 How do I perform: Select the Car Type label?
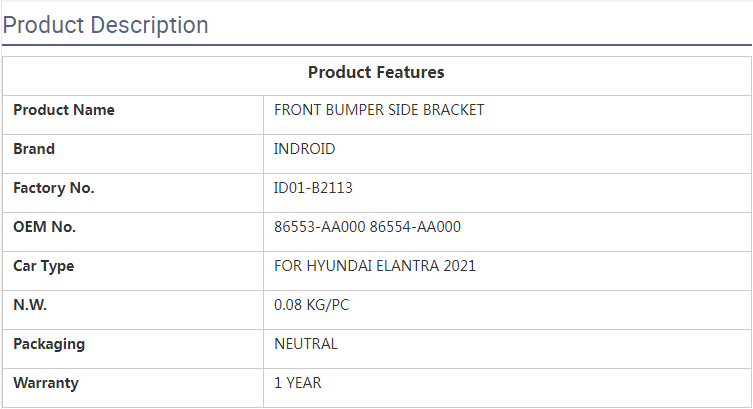click(x=44, y=266)
